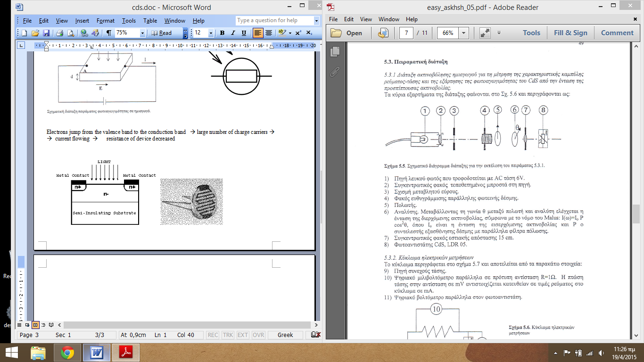Switch to Adobe Reader taskbar icon
This screenshot has width=644, height=362.
[126, 352]
